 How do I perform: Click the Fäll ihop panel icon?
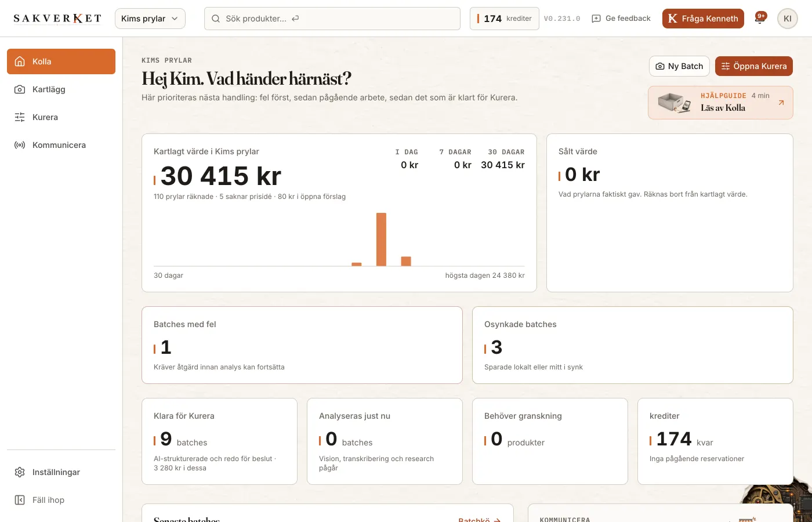tap(20, 500)
